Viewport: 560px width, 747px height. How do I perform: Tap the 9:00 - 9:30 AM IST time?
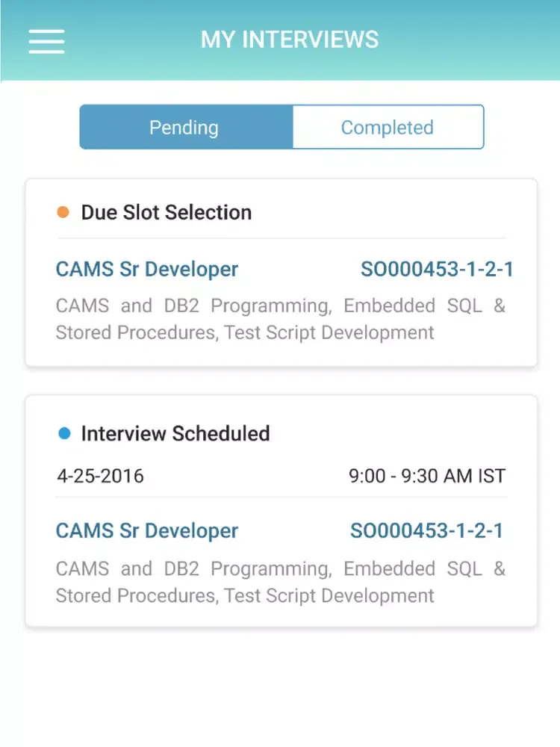coord(427,476)
